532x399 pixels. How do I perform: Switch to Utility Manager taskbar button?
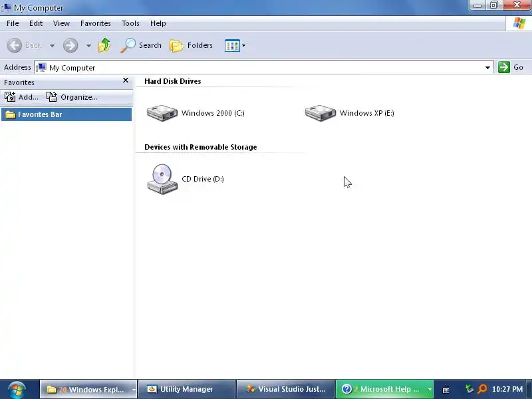tap(186, 389)
